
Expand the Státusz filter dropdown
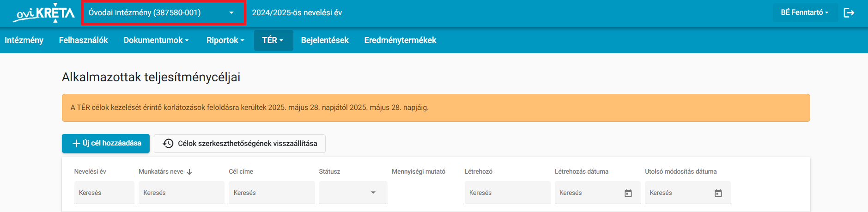point(353,193)
